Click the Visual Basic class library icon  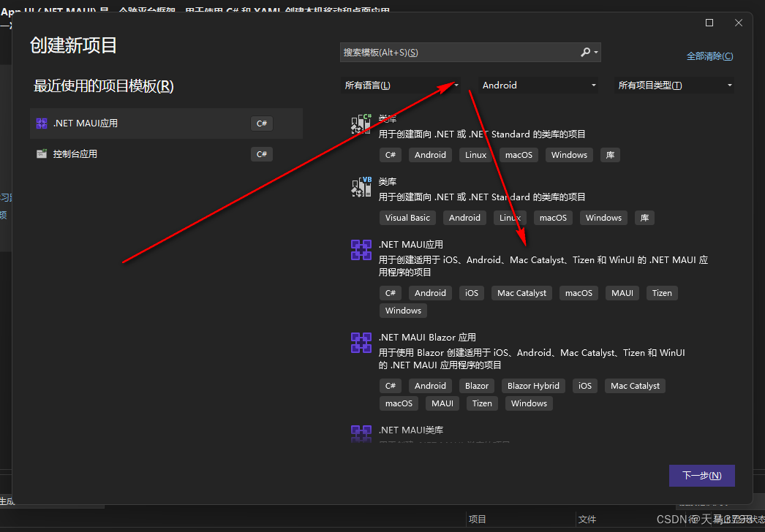coord(361,187)
